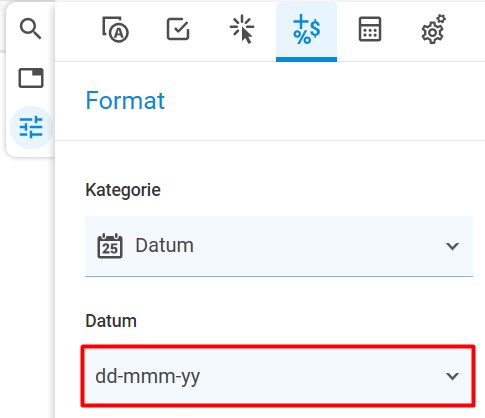The height and width of the screenshot is (418, 485).
Task: Open the cursor click actions tab
Action: pos(242,29)
